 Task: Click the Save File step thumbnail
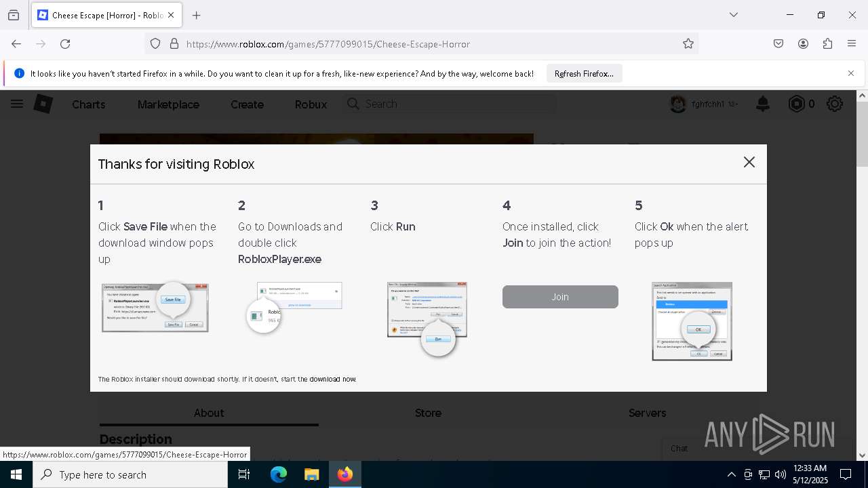click(155, 308)
